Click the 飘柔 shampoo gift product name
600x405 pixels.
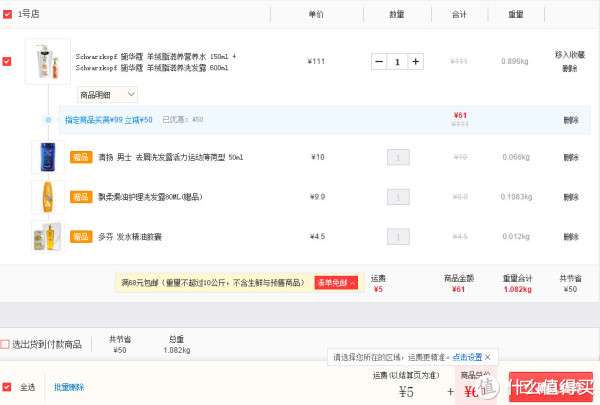pos(150,197)
